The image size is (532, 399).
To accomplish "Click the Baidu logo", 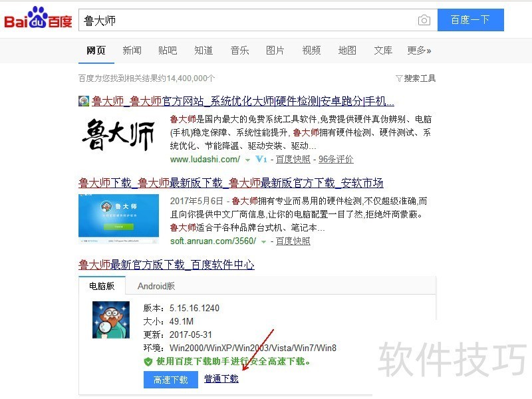I will [x=38, y=18].
